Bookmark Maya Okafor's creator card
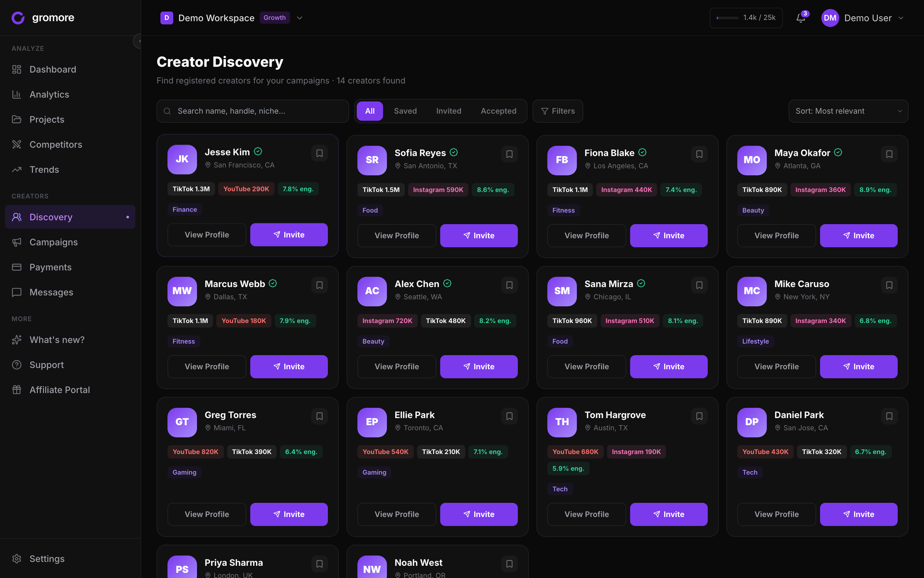Image resolution: width=924 pixels, height=578 pixels. tap(889, 154)
